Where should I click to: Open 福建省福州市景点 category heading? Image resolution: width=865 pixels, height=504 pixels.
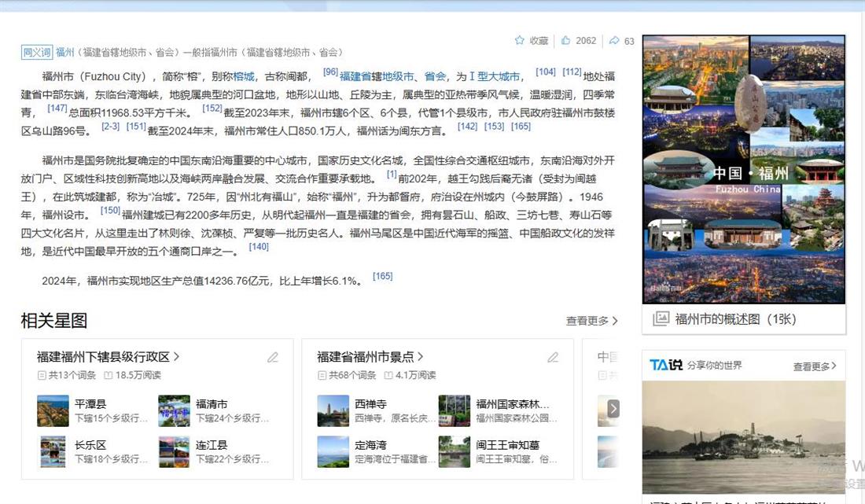pos(370,357)
